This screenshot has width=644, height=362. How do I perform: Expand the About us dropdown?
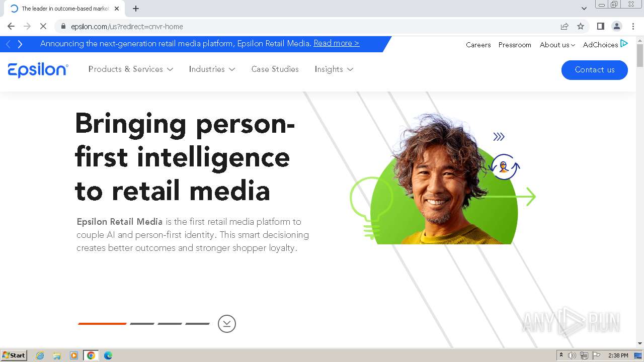point(557,45)
